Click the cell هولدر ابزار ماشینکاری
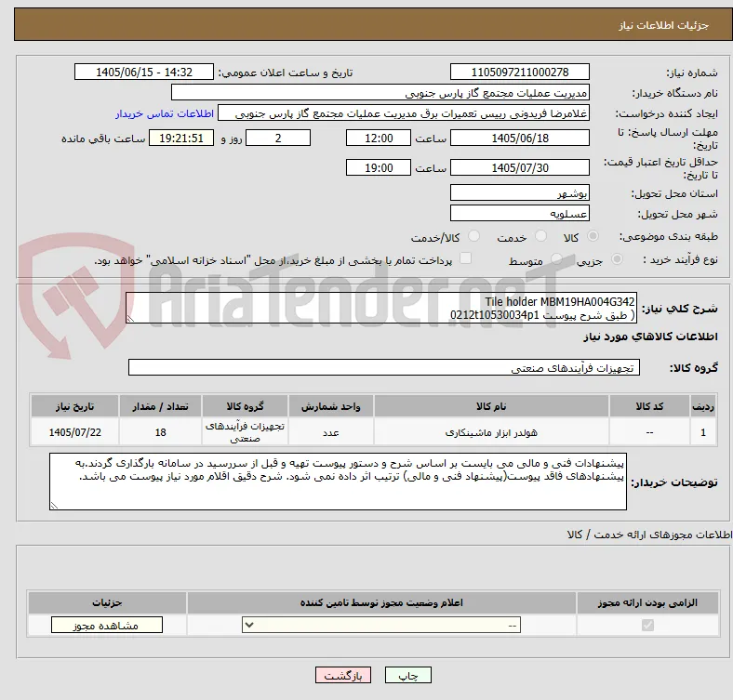Image resolution: width=733 pixels, height=700 pixels. (491, 432)
